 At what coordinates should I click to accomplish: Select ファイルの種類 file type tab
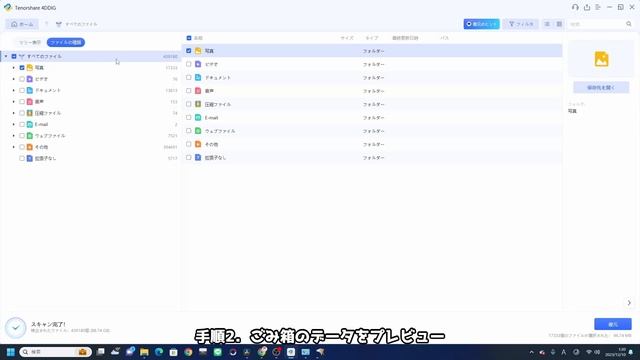pyautogui.click(x=66, y=42)
